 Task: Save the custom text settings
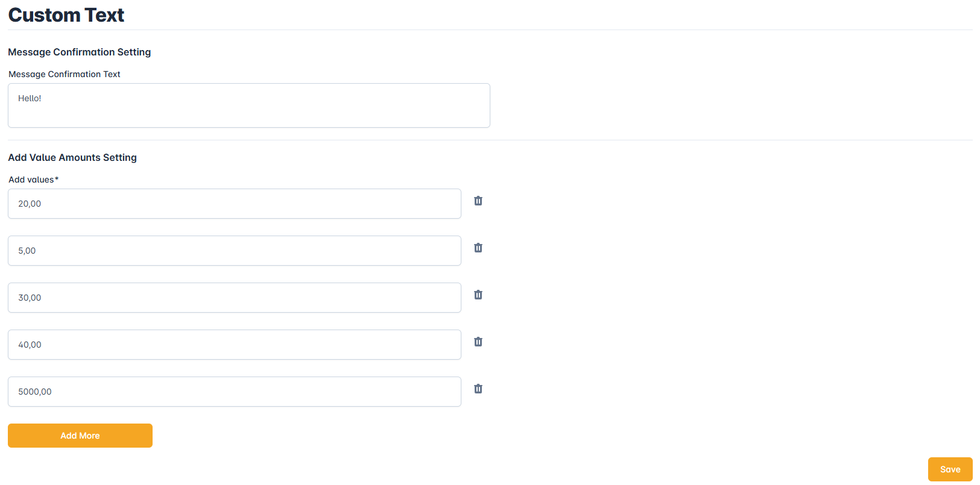pyautogui.click(x=950, y=469)
